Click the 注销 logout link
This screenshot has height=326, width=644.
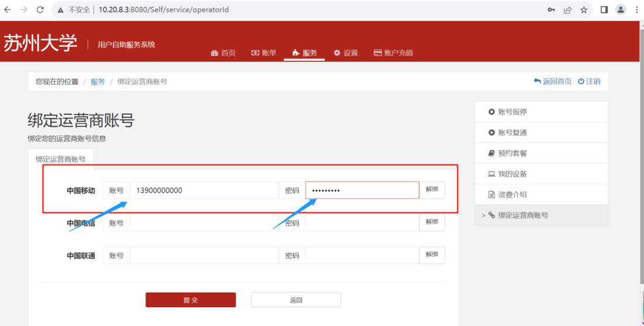[x=589, y=81]
